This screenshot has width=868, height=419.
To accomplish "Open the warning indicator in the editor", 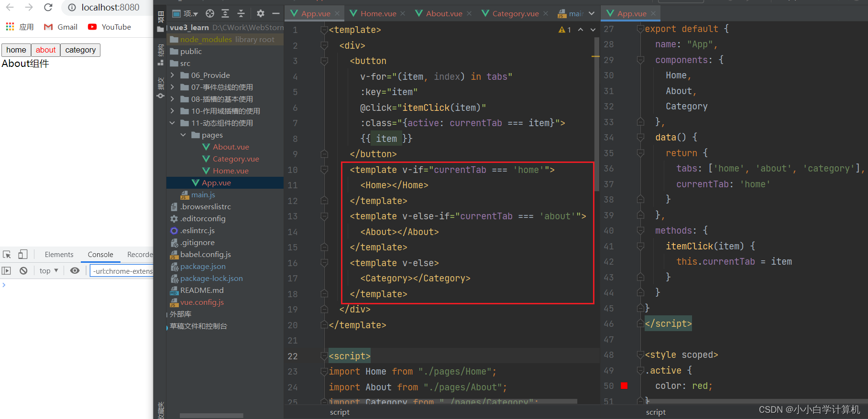I will pyautogui.click(x=565, y=30).
